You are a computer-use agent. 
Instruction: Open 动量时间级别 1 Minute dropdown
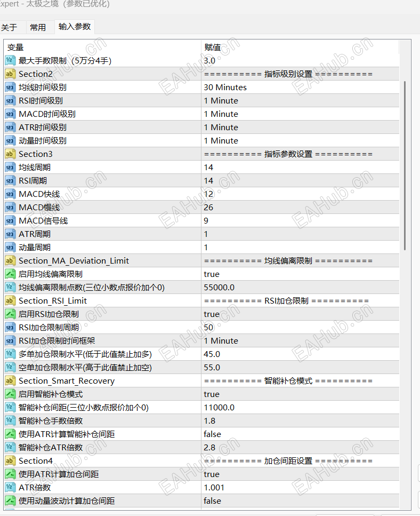(x=300, y=140)
